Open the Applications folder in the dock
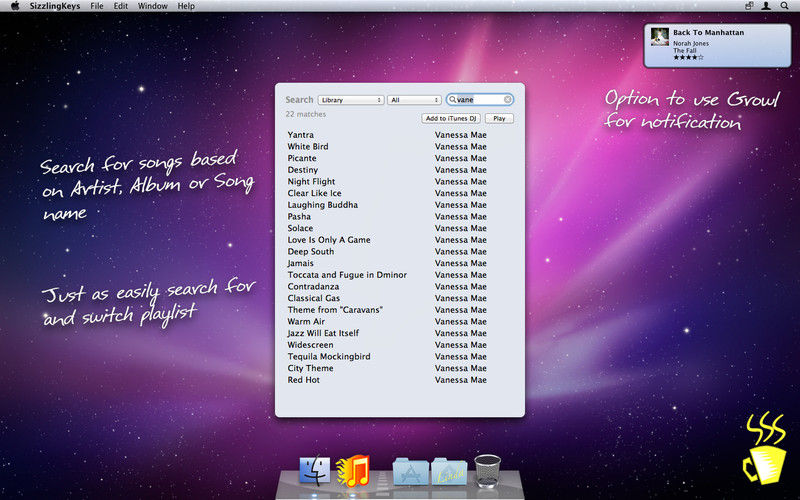Image resolution: width=800 pixels, height=500 pixels. [411, 471]
